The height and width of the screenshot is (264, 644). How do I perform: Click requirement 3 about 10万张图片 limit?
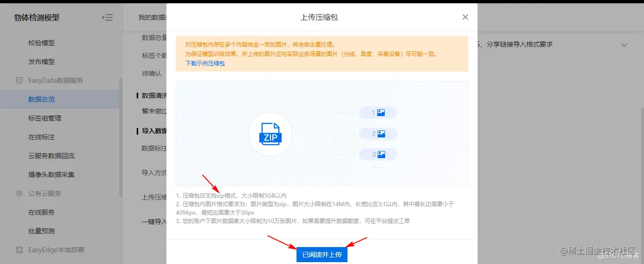[293, 221]
